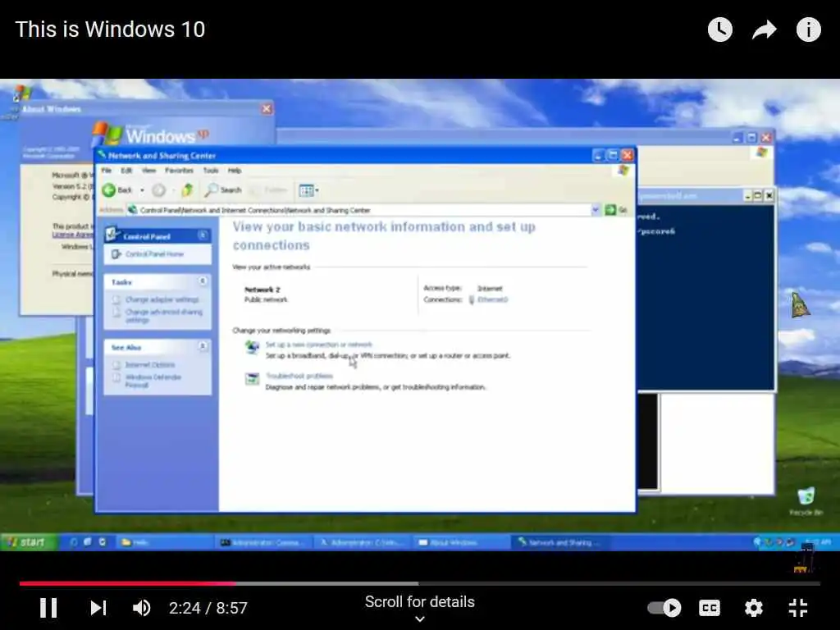Exit full screen mode
Image resolution: width=840 pixels, height=630 pixels.
point(798,608)
